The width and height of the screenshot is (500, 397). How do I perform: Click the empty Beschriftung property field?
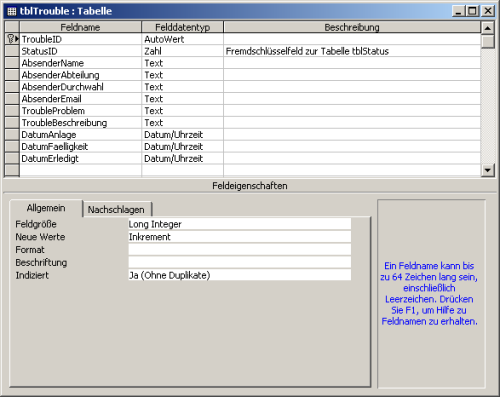(x=240, y=262)
